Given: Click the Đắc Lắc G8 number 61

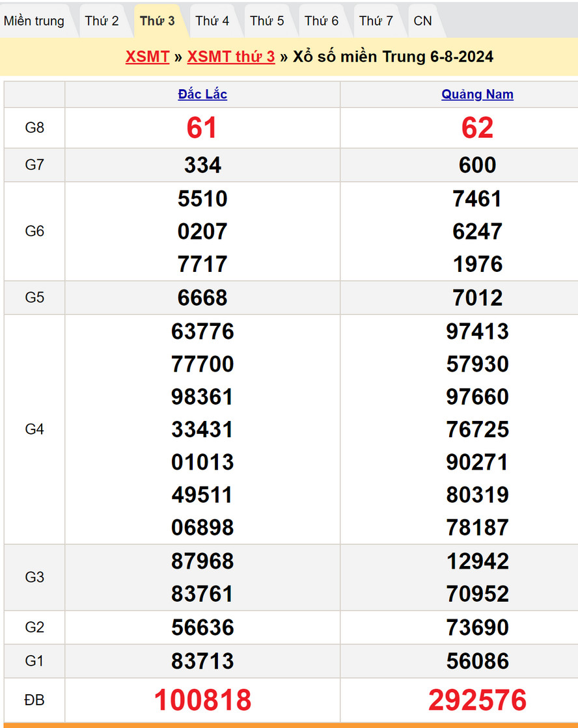Looking at the screenshot, I should tap(202, 128).
